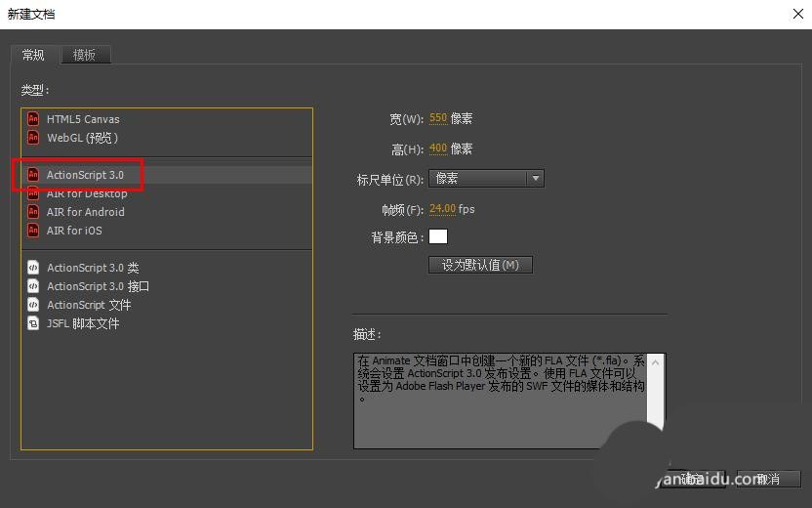Click the ActionScript 文件 icon
The height and width of the screenshot is (508, 812).
pyautogui.click(x=33, y=305)
